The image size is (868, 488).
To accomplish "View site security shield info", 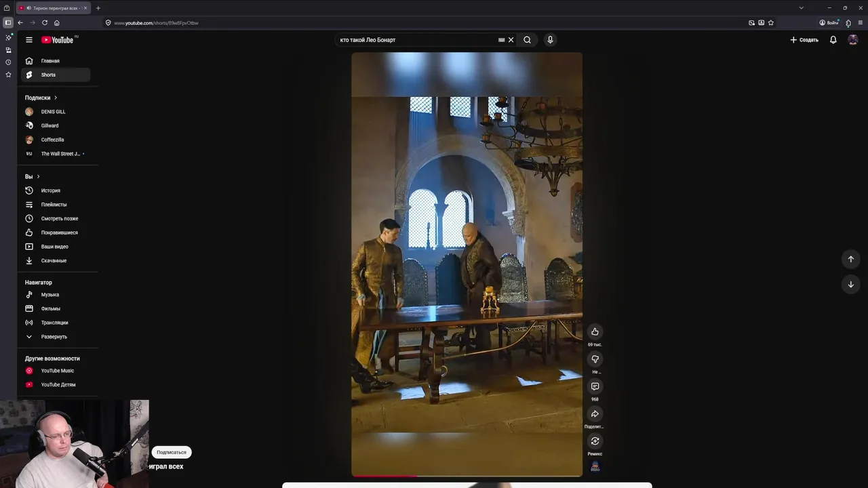I will [108, 23].
